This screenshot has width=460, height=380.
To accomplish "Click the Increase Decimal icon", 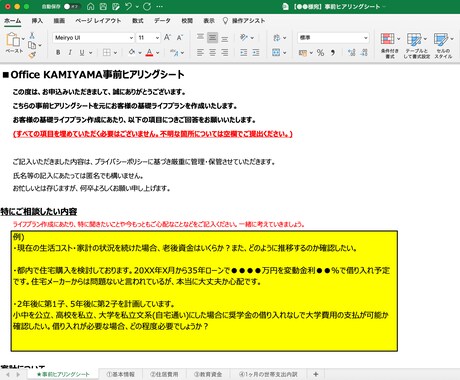I will coord(352,52).
